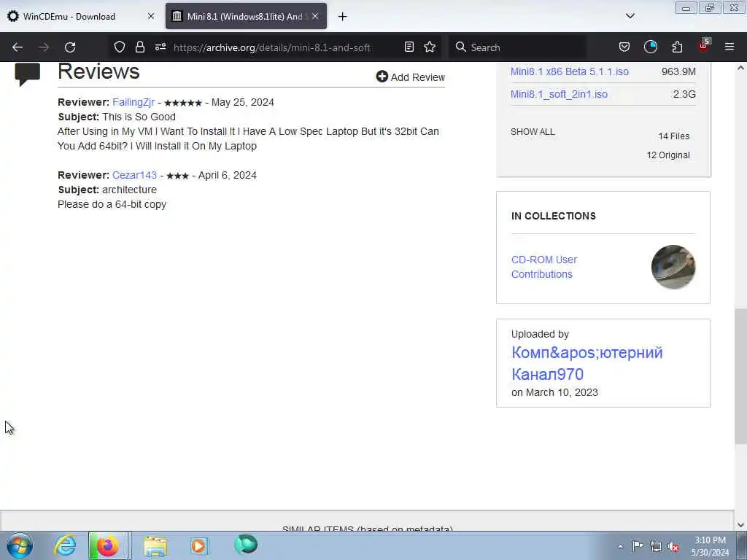Open the taskbar clock and date
Image resolution: width=747 pixels, height=560 pixels.
(710, 546)
